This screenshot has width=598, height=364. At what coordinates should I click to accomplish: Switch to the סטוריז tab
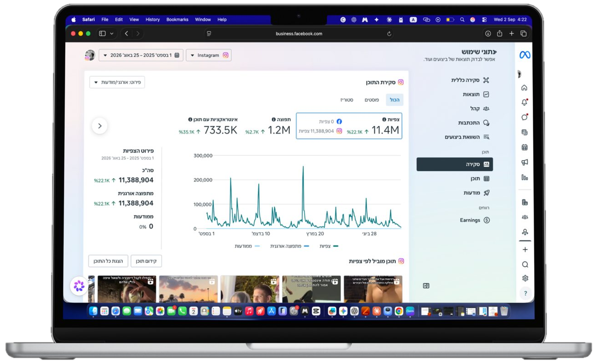click(347, 100)
